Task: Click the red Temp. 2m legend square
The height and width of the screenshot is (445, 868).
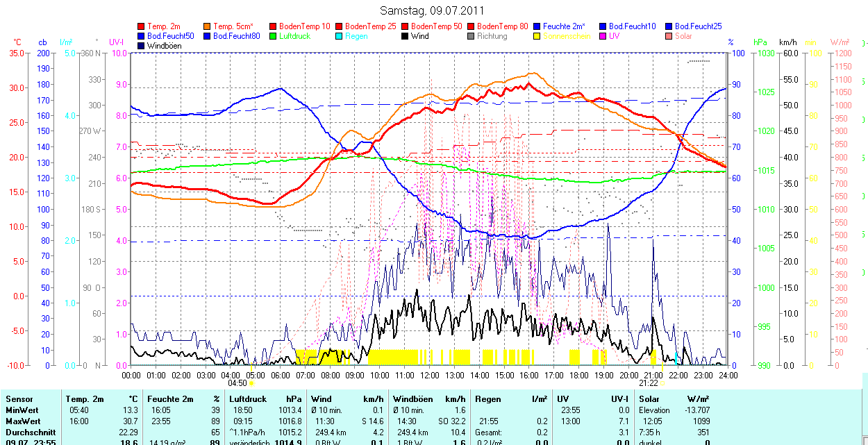Action: [142, 26]
